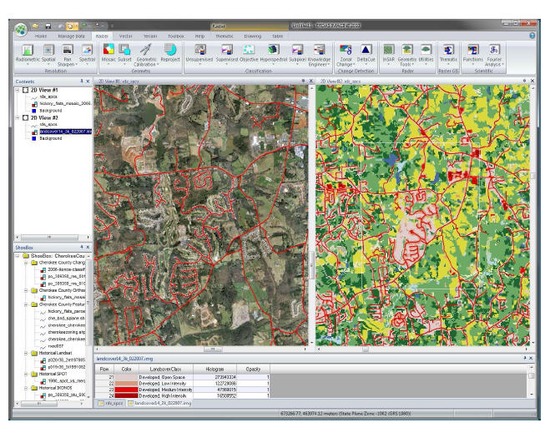Toggle the 2D View #1 checkbox
The height and width of the screenshot is (440, 550).
pyautogui.click(x=25, y=90)
